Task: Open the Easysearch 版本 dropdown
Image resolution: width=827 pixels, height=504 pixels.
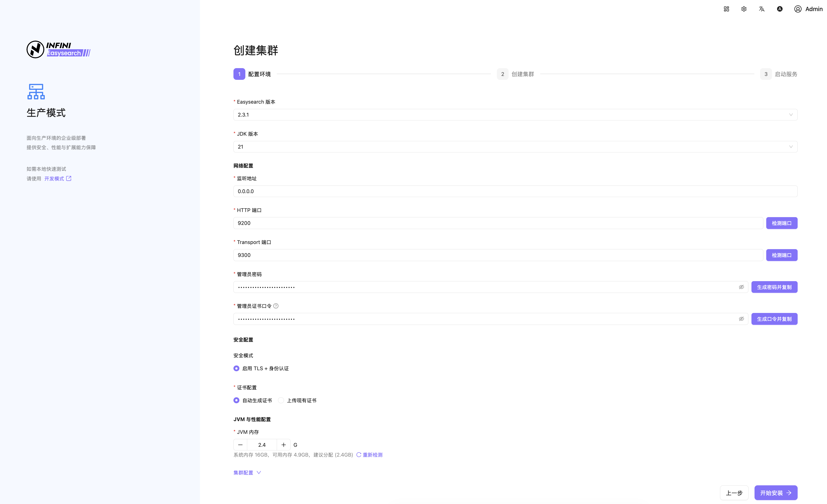Action: [x=515, y=115]
